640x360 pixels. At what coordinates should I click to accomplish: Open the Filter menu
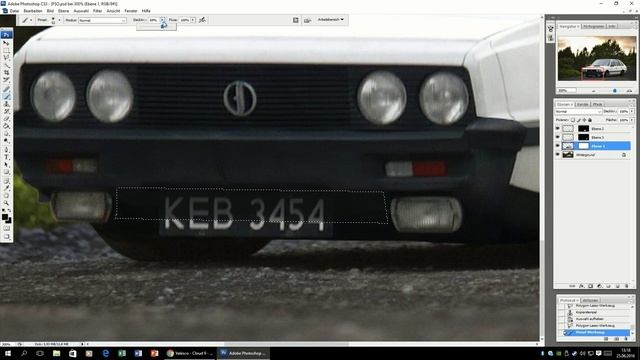[98, 11]
